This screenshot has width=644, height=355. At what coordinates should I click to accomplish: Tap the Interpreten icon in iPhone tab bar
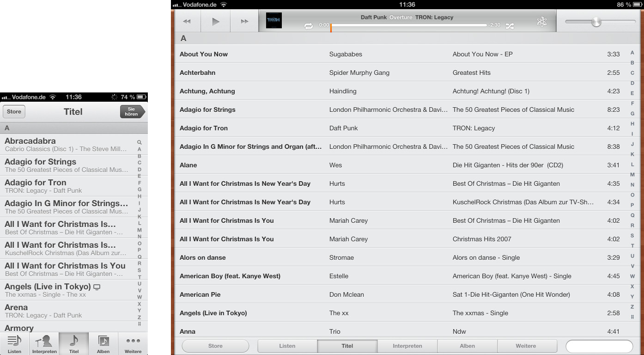[44, 344]
